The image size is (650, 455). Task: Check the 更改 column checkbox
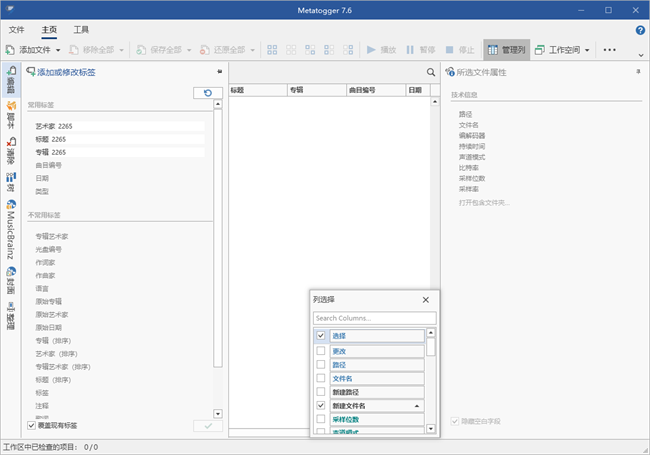(x=321, y=351)
